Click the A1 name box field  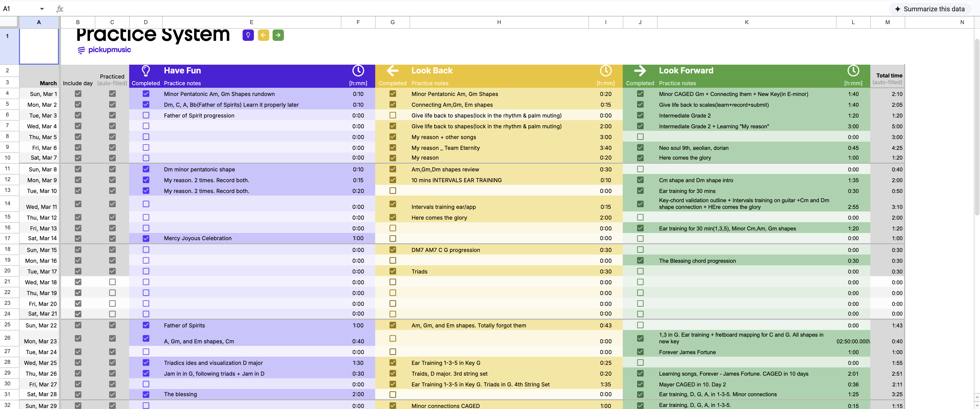click(x=19, y=9)
